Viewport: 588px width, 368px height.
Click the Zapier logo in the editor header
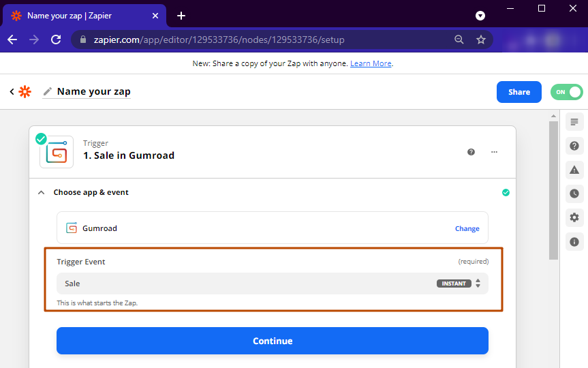[x=25, y=91]
